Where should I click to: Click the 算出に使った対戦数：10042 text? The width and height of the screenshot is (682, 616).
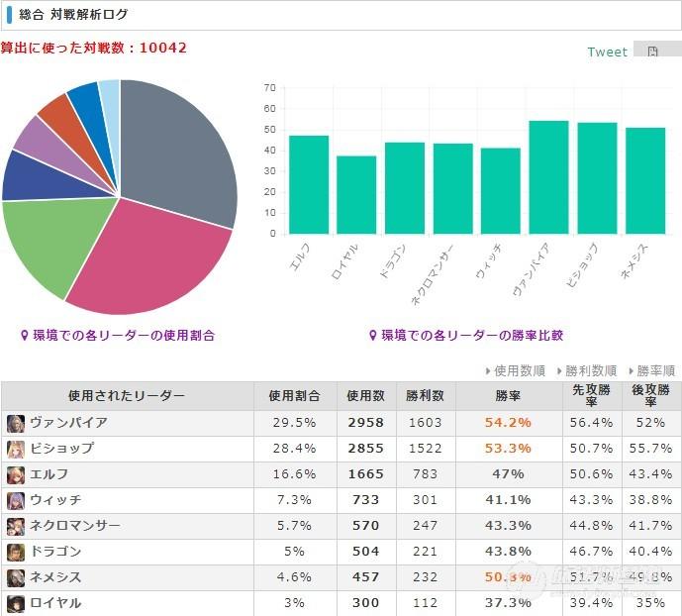93,48
